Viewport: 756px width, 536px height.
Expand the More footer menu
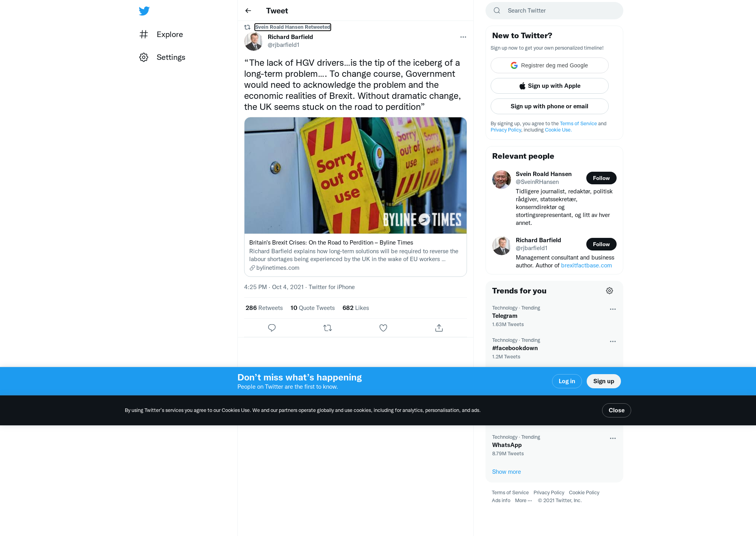pos(523,501)
